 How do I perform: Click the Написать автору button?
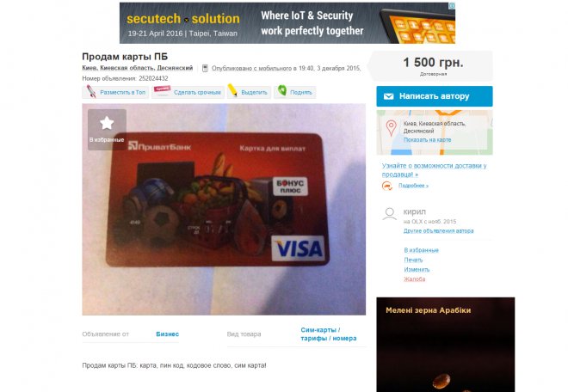pos(435,96)
